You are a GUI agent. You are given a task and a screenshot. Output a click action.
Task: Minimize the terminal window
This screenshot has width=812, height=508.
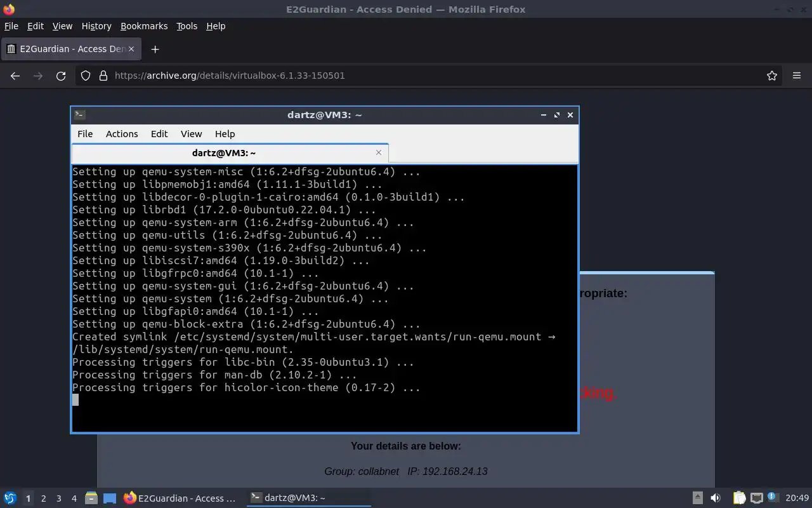544,115
